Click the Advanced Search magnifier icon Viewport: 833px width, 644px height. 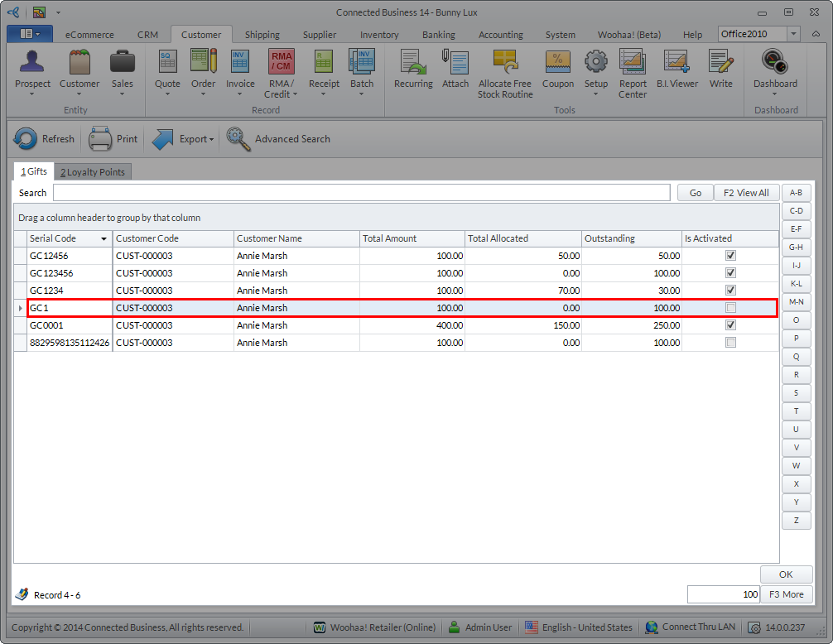pyautogui.click(x=239, y=139)
